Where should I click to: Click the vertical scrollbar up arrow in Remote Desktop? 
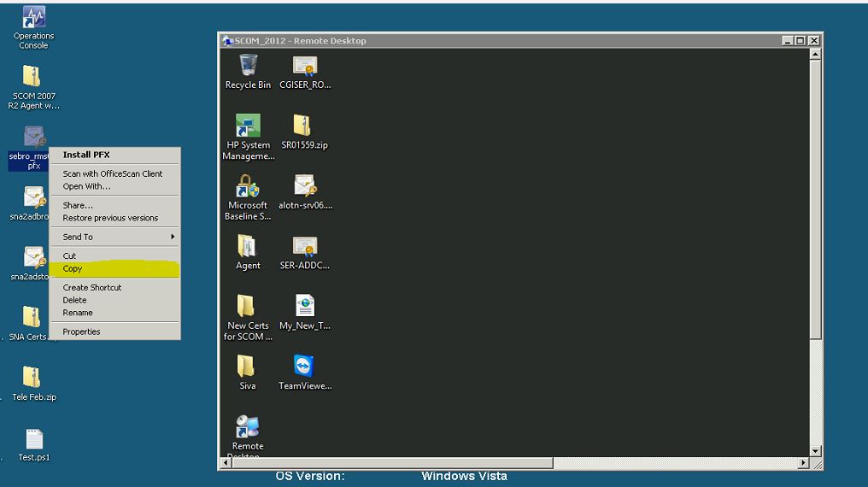tap(815, 54)
